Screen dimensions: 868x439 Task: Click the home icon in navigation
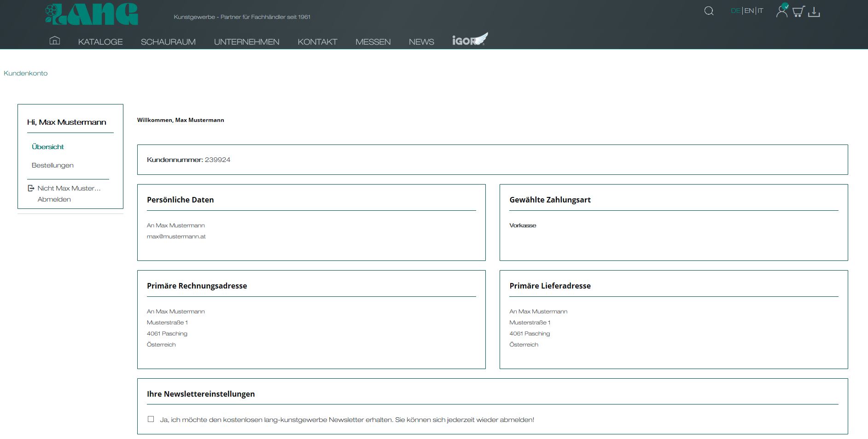(54, 40)
